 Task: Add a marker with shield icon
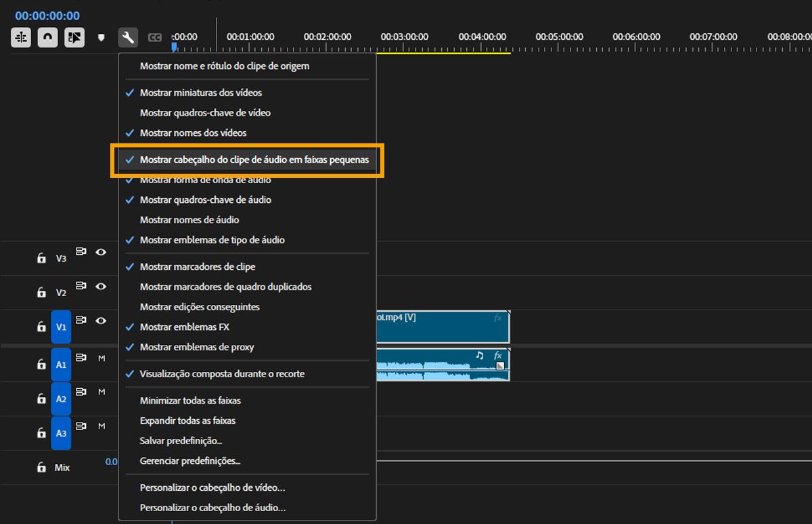tap(101, 38)
